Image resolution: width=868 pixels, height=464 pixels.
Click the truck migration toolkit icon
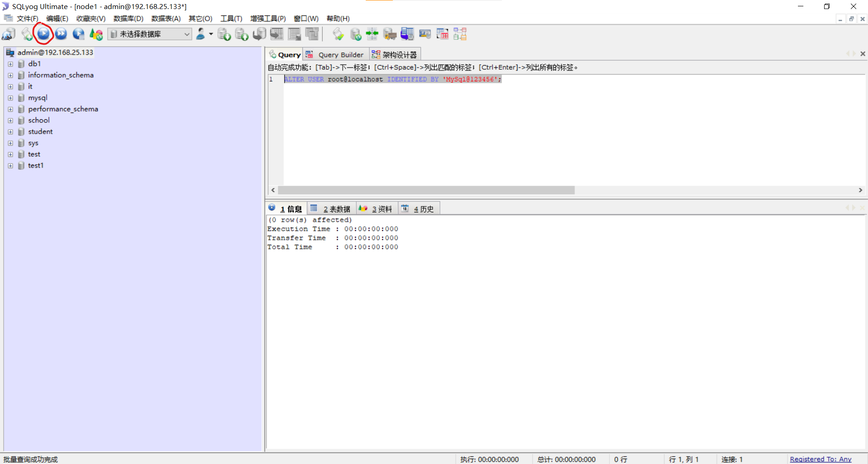[390, 34]
